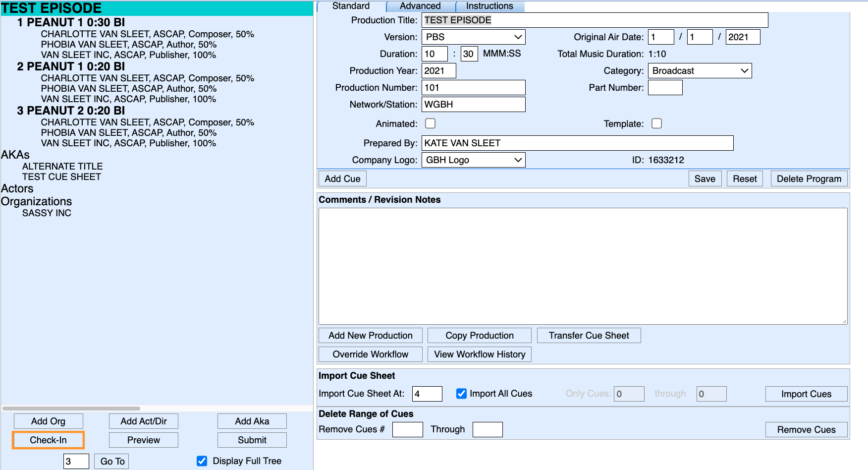Submit the cue sheet
This screenshot has width=868, height=470.
tap(252, 440)
